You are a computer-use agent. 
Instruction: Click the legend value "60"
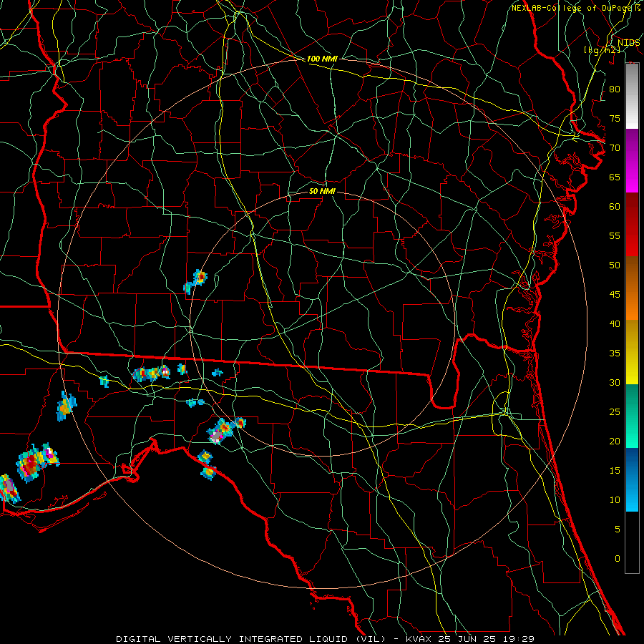click(615, 207)
